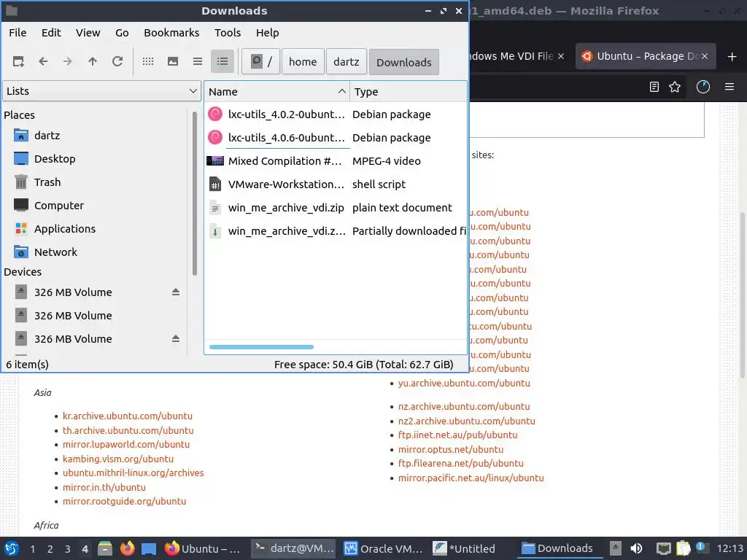
Task: Open the Bookmarks menu
Action: click(x=171, y=33)
